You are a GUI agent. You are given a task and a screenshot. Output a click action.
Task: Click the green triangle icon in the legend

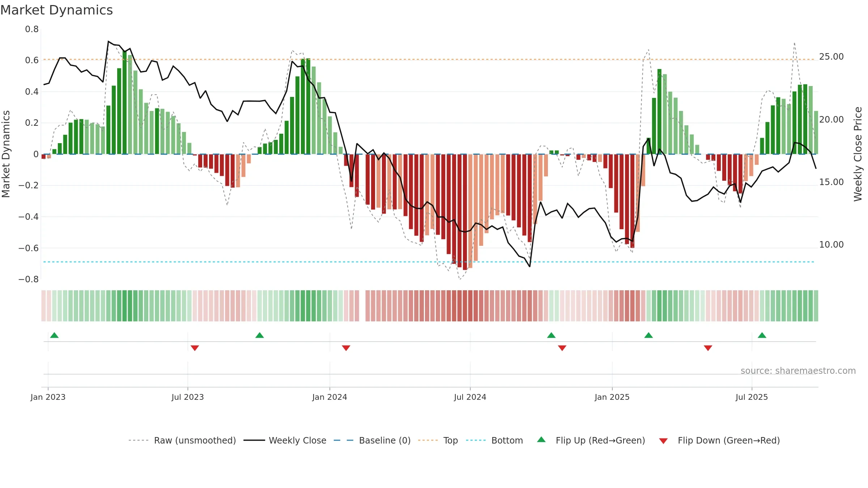click(x=541, y=440)
